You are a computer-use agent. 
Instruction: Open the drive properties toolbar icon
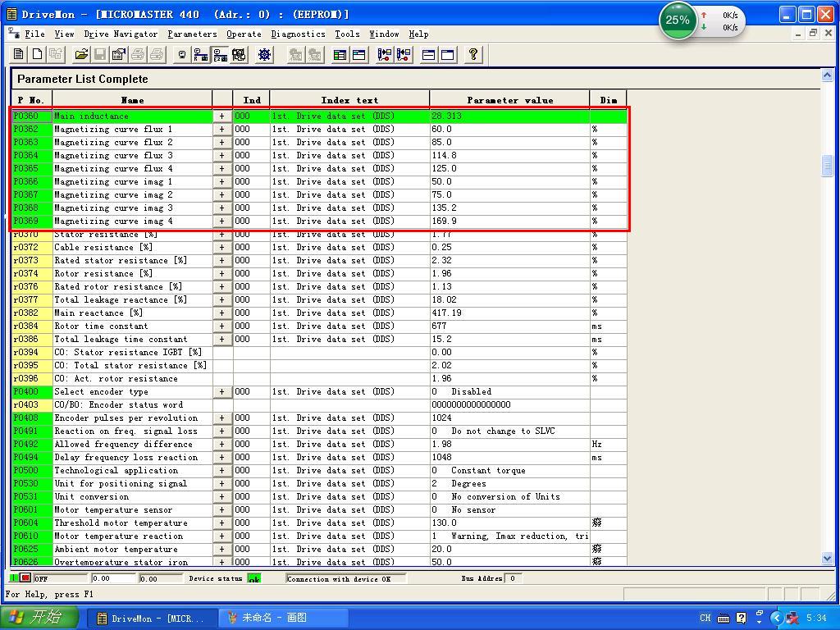click(x=119, y=54)
